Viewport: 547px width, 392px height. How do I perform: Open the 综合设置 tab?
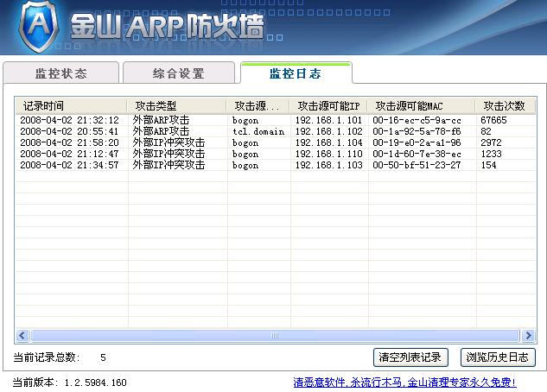coord(179,73)
